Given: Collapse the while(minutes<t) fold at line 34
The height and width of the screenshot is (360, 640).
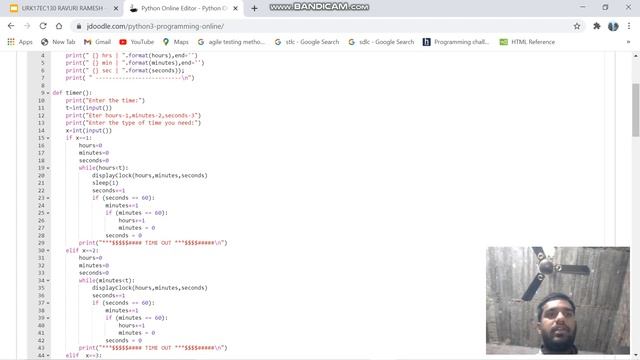Looking at the screenshot, I should [48, 280].
